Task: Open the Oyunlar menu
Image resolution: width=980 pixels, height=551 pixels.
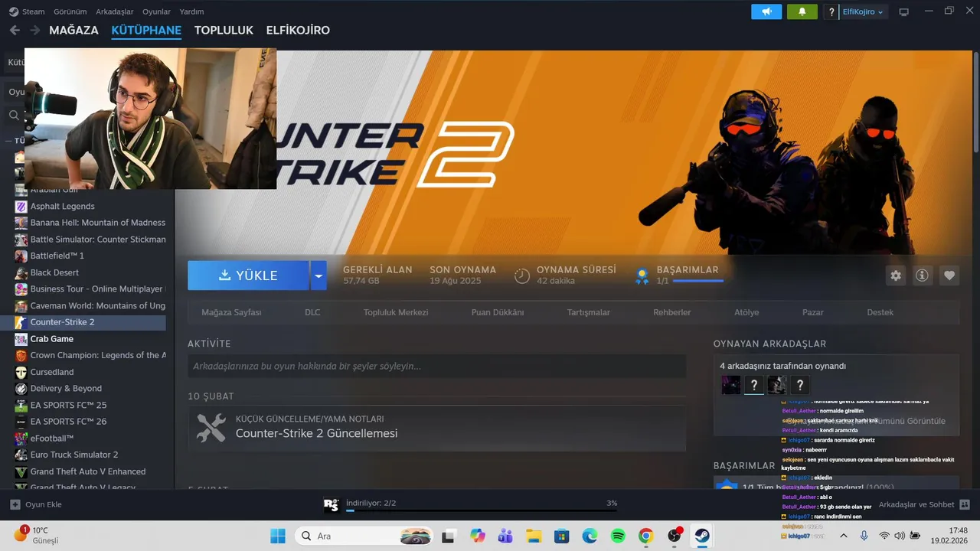Action: [x=156, y=11]
